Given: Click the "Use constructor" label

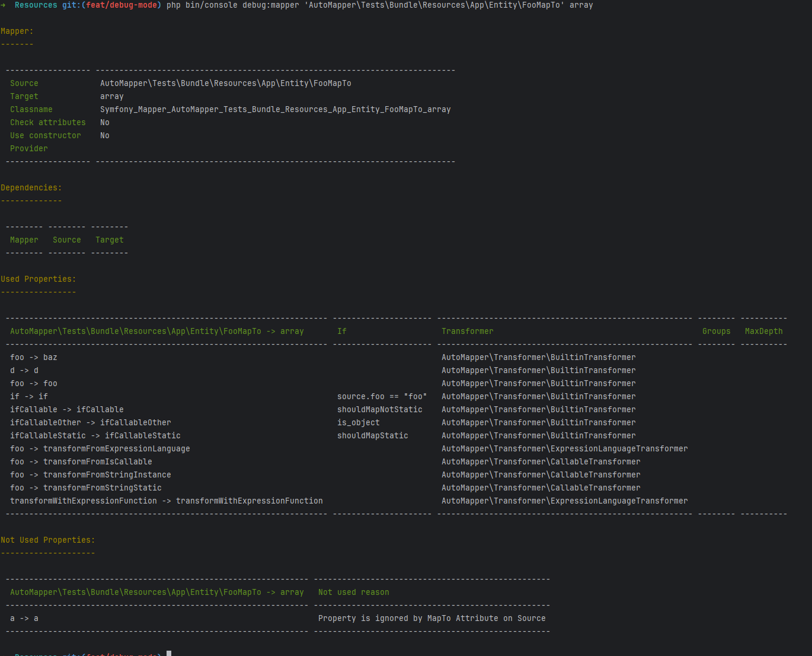Looking at the screenshot, I should [45, 136].
